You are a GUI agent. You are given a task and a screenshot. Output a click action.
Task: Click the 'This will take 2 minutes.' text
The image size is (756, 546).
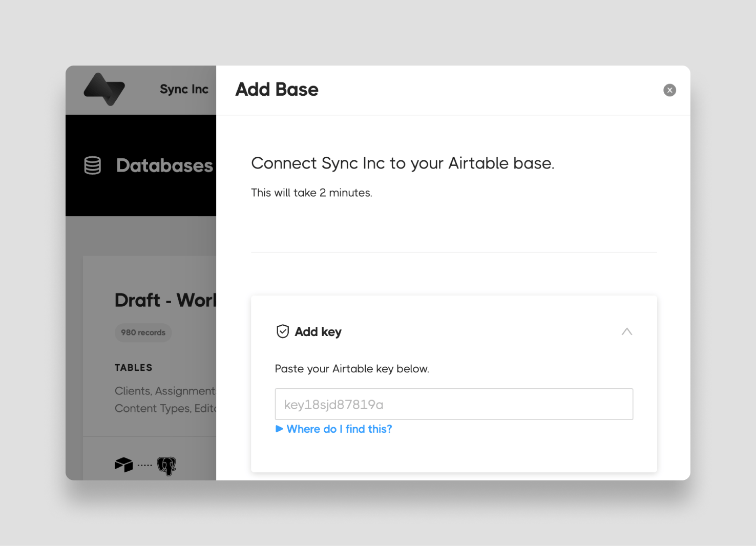[311, 193]
